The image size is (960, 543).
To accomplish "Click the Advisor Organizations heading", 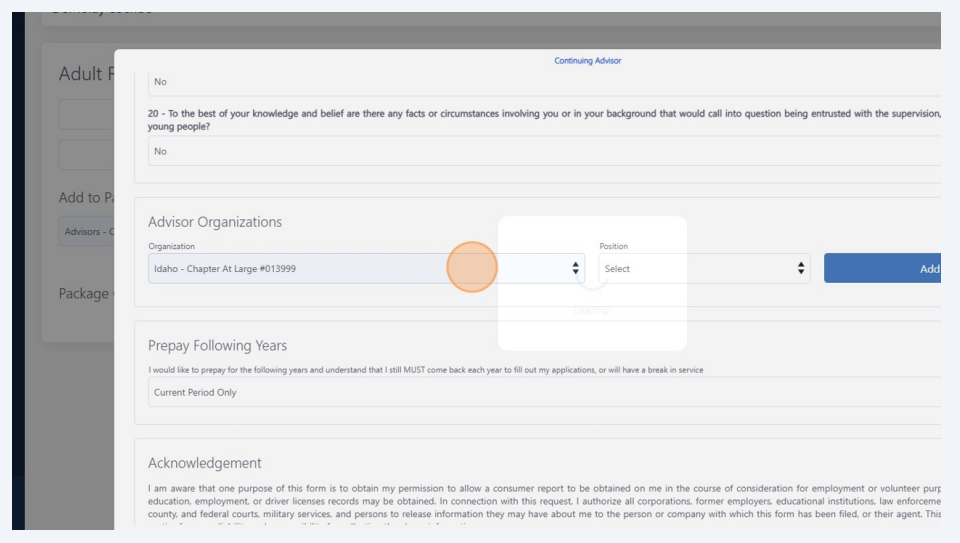I will click(215, 222).
